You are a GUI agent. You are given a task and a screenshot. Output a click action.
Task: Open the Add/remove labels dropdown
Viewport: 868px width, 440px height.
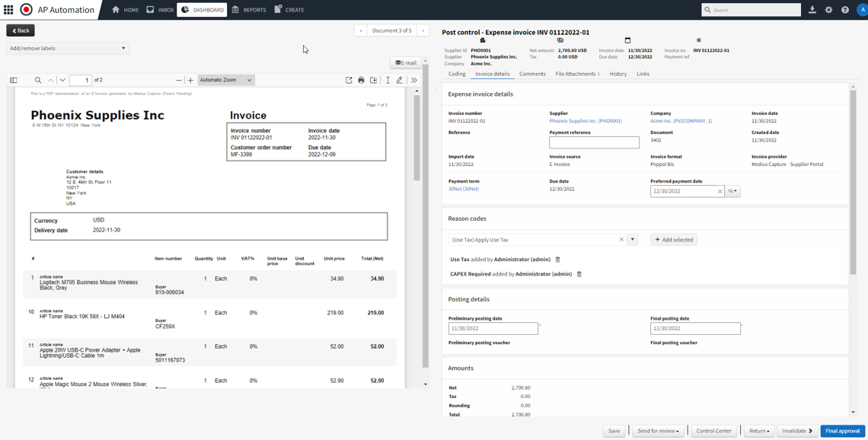[x=67, y=47]
